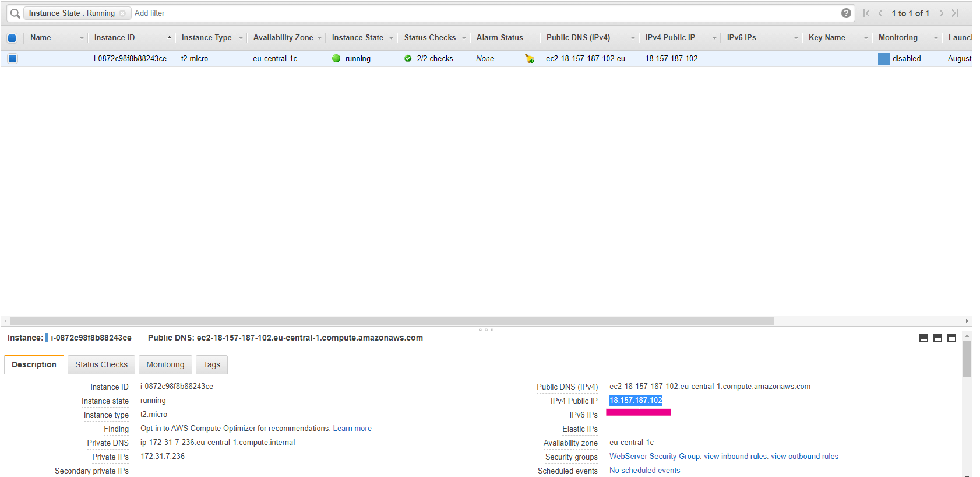Switch to the Monitoring tab

pos(165,364)
